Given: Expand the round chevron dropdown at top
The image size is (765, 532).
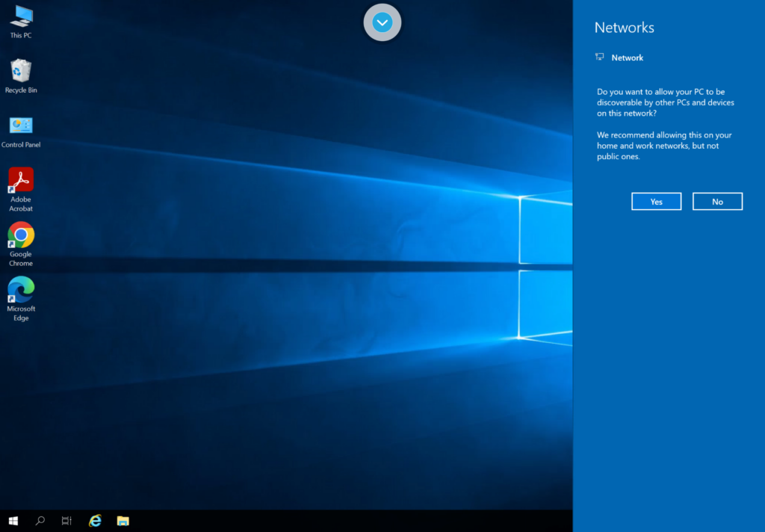Looking at the screenshot, I should [x=382, y=22].
